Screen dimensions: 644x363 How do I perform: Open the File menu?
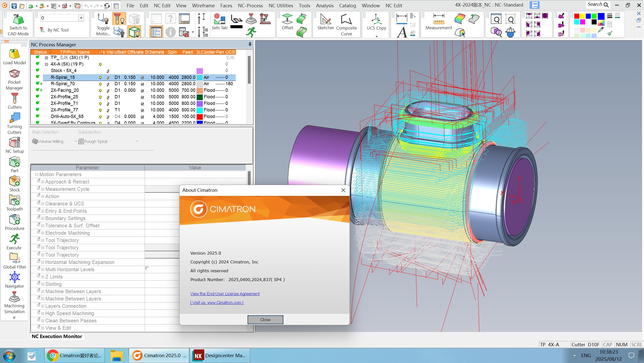(x=130, y=6)
